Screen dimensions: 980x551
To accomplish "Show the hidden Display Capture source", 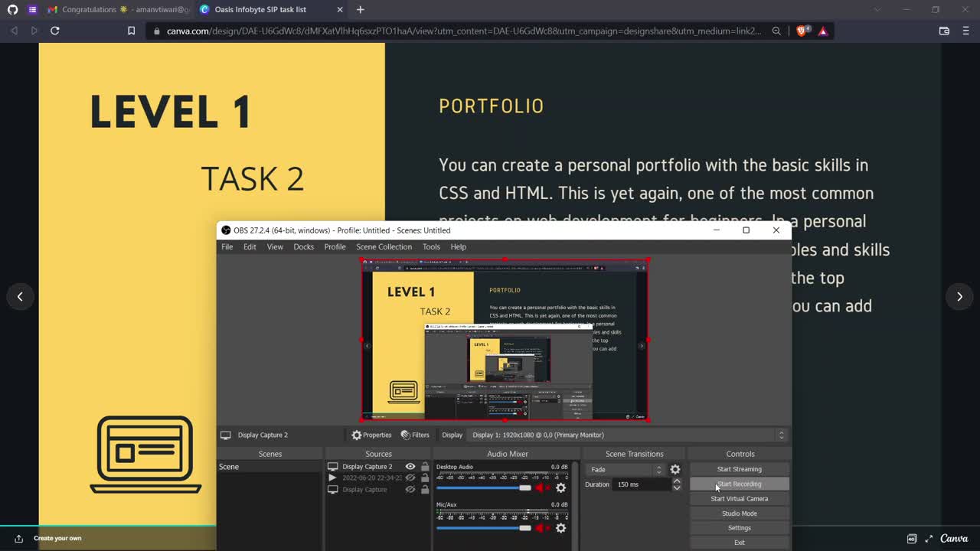I will click(x=410, y=490).
